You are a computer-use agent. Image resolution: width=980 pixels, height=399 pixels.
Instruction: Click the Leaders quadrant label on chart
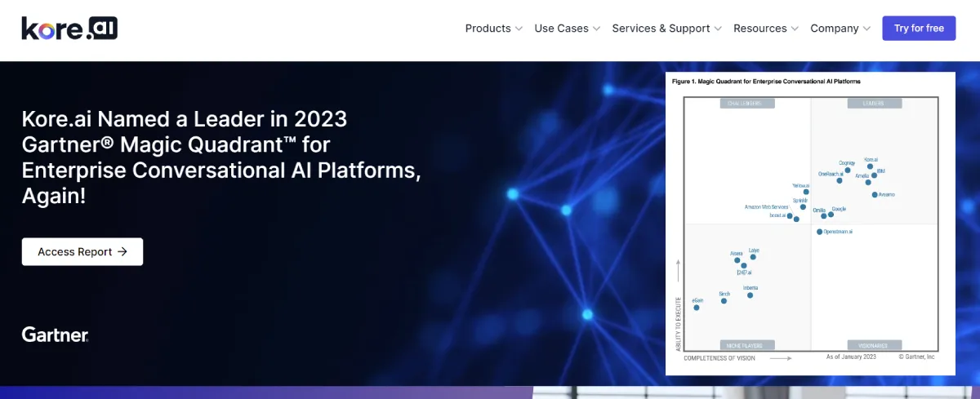[873, 104]
